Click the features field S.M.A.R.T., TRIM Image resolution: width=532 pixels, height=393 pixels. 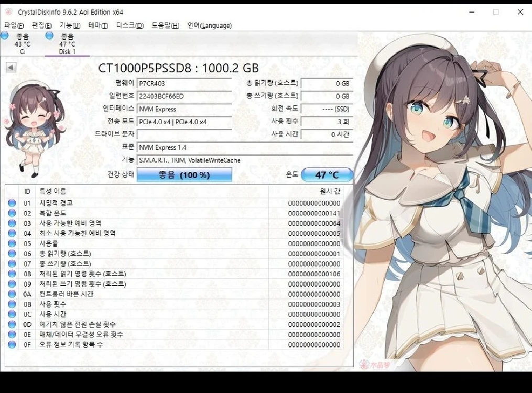click(x=245, y=160)
